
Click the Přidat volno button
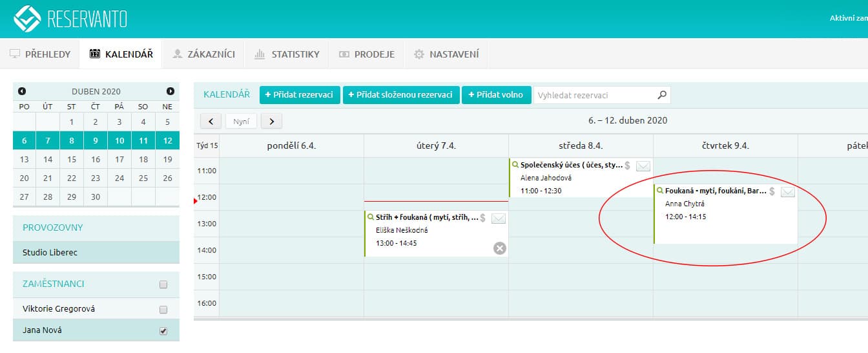point(496,95)
